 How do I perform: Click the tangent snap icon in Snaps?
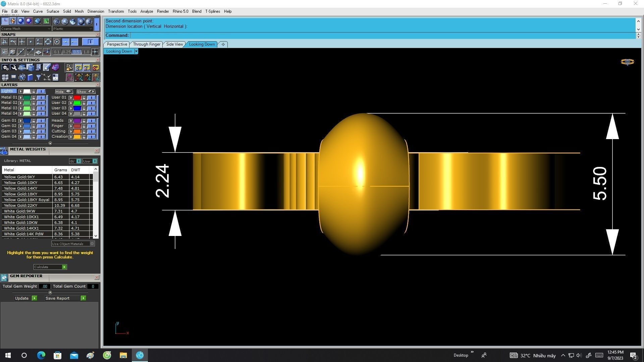13,42
